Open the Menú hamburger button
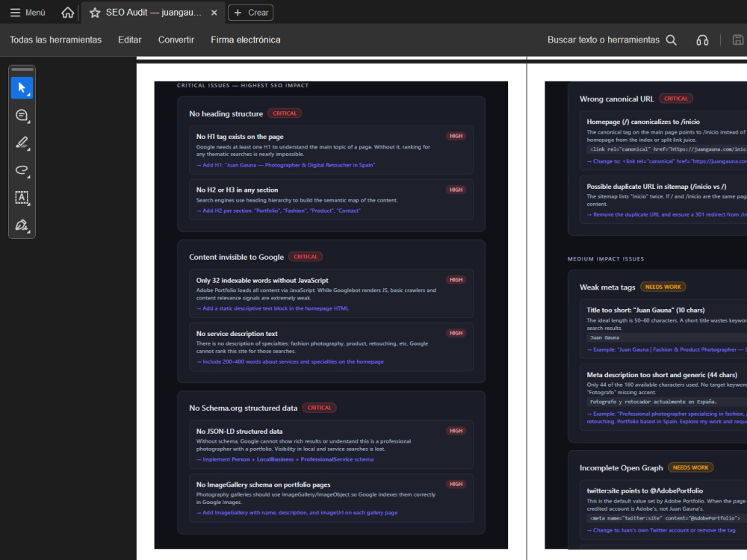Screen dimensions: 747x560 pyautogui.click(x=28, y=13)
